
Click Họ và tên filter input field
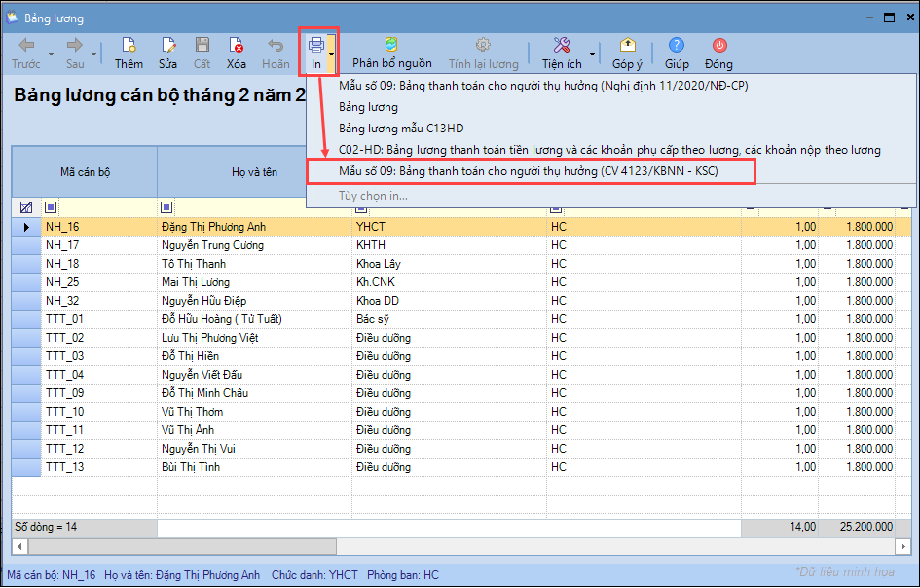pyautogui.click(x=262, y=207)
